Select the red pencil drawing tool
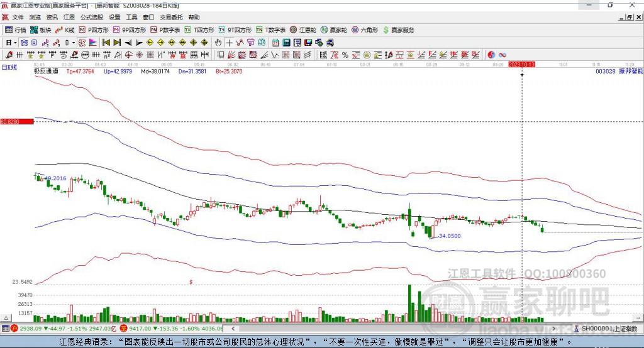 9,55
